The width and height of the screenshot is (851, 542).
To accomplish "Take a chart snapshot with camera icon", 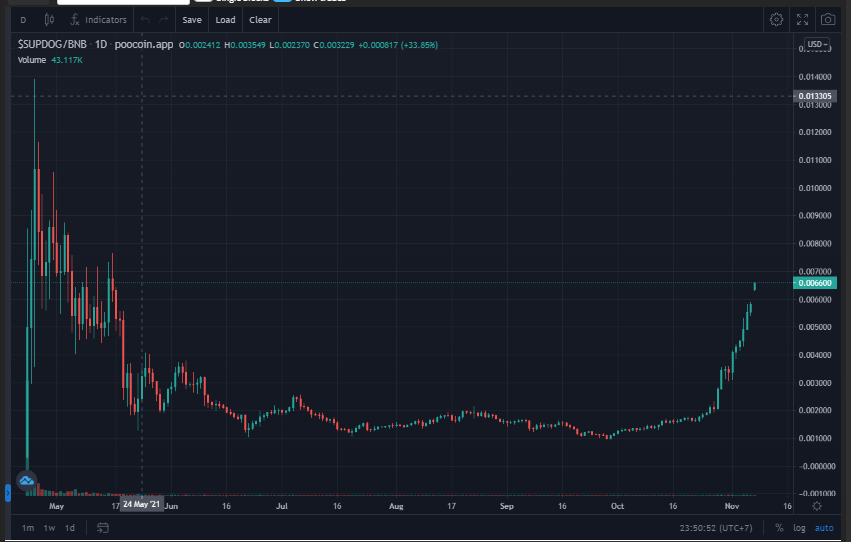I will [828, 20].
